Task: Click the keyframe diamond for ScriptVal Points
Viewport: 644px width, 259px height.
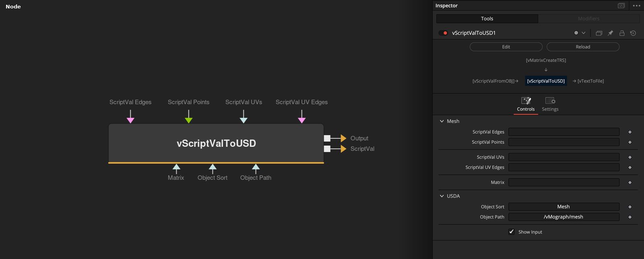Action: [x=630, y=142]
